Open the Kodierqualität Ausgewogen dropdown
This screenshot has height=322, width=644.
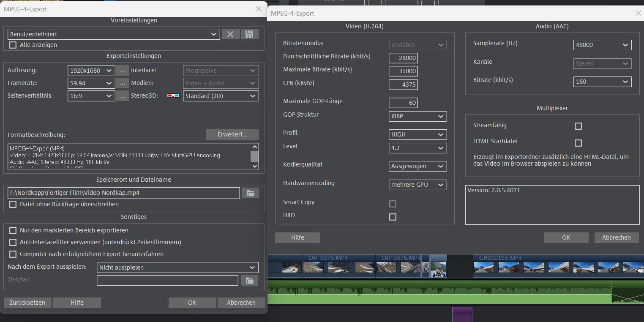(x=418, y=166)
